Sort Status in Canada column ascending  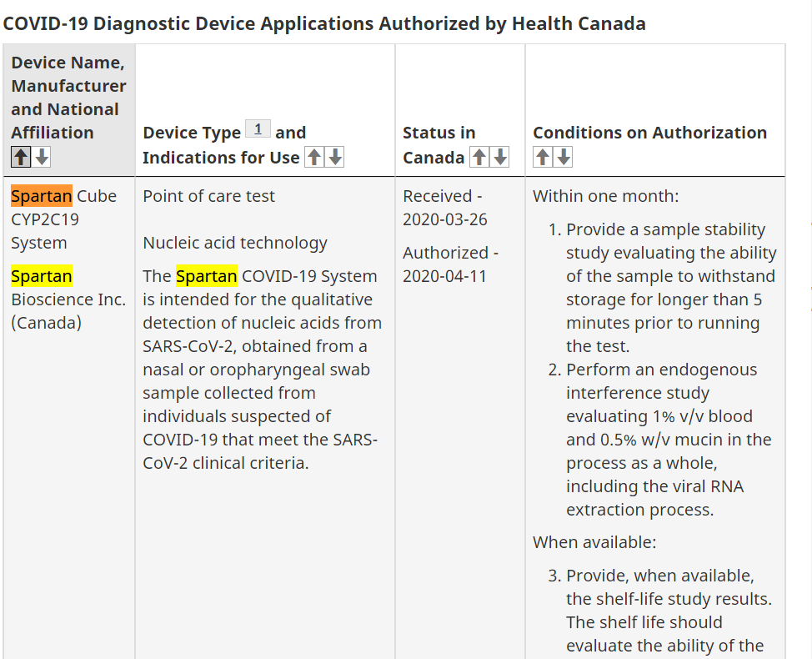pos(479,157)
